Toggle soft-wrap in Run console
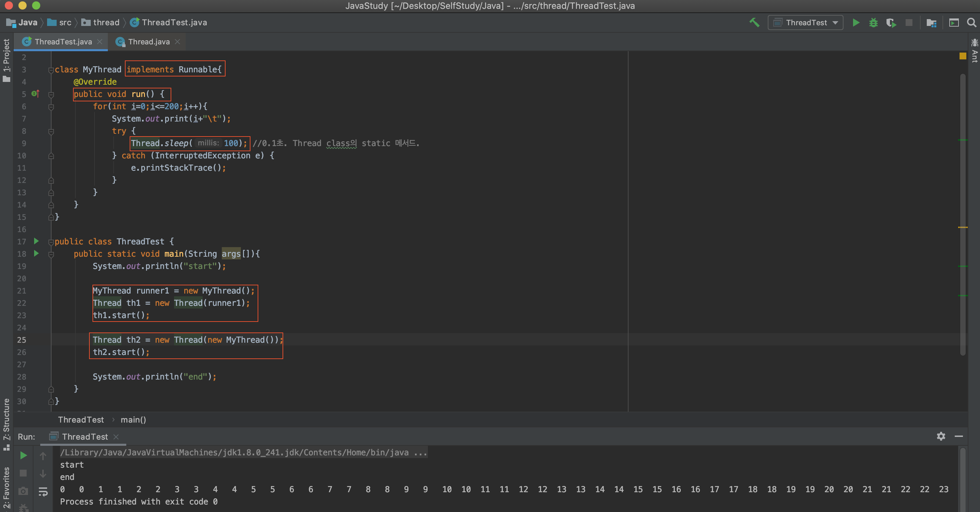Screen dimensions: 980x512 coord(43,491)
